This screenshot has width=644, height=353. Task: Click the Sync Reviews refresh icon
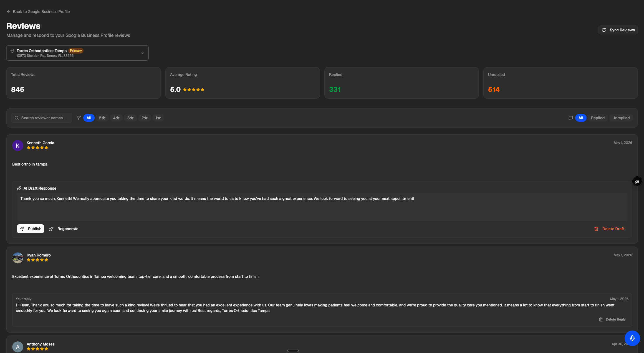tap(604, 30)
